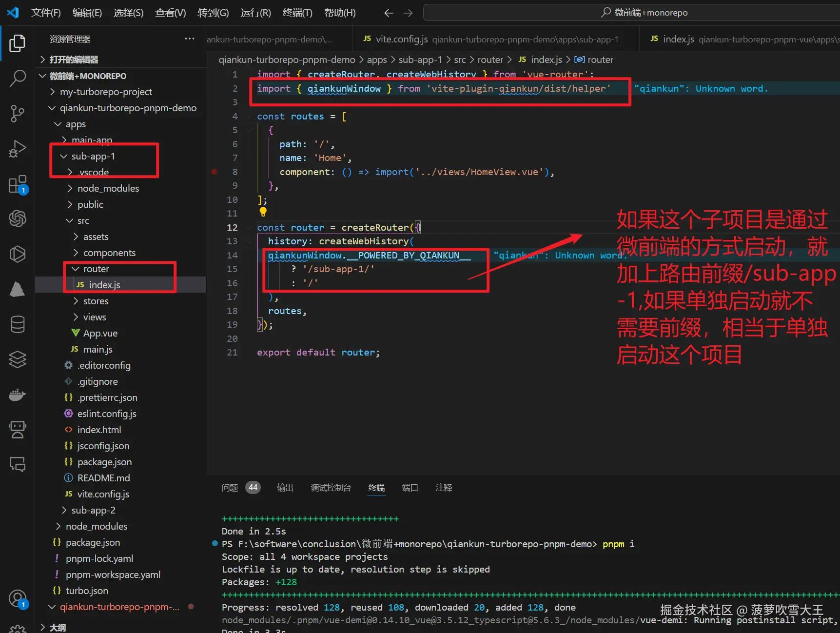Switch to the vite.config.js editor tab
The image size is (840, 633).
click(496, 39)
